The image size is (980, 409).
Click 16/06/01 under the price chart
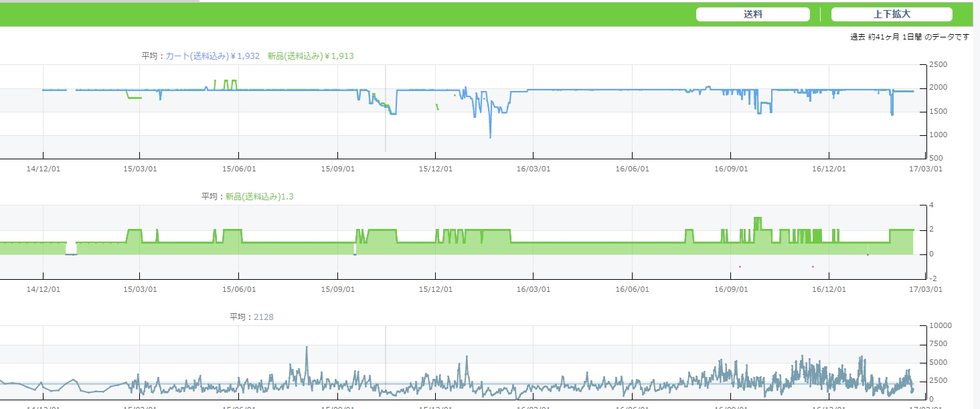[x=632, y=169]
